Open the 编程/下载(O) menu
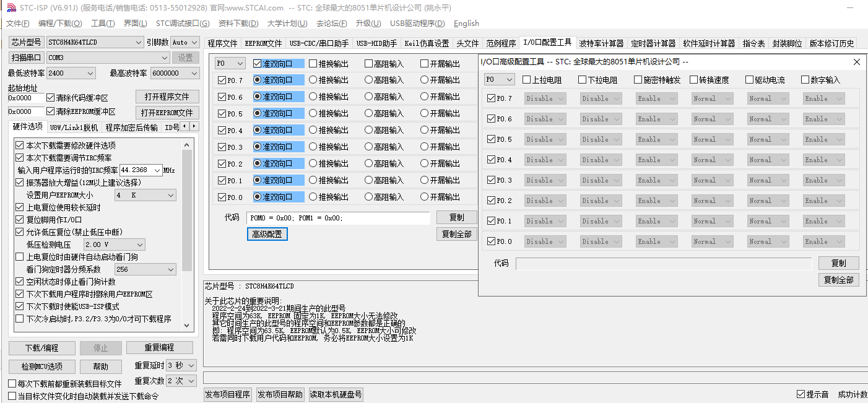The height and width of the screenshot is (403, 868). pos(60,24)
